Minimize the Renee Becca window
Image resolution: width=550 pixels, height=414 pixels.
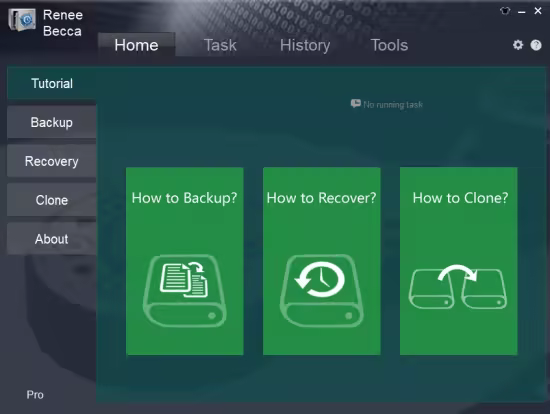coord(522,12)
